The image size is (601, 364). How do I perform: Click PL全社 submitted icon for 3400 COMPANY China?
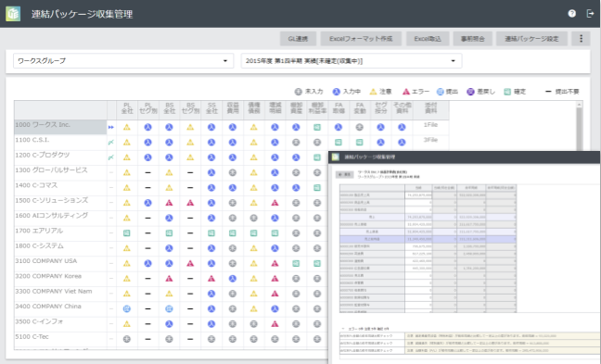tap(127, 308)
